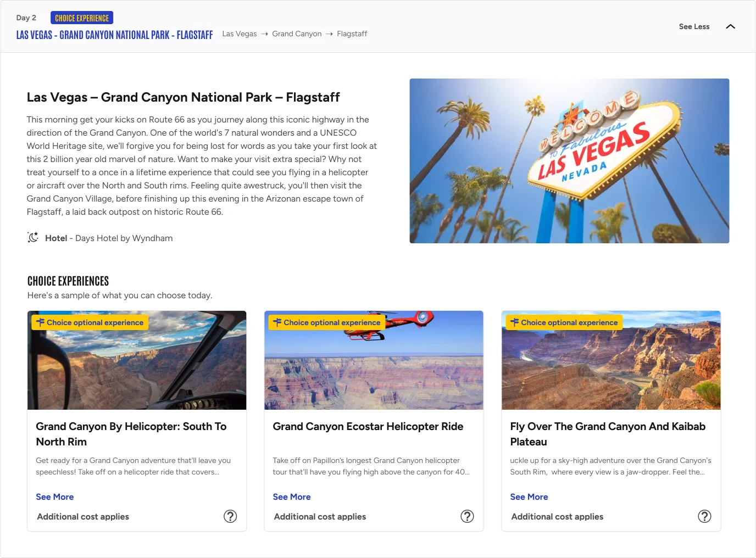756x558 pixels.
Task: Open cost help icon on South To North Rim card
Action: (x=230, y=516)
